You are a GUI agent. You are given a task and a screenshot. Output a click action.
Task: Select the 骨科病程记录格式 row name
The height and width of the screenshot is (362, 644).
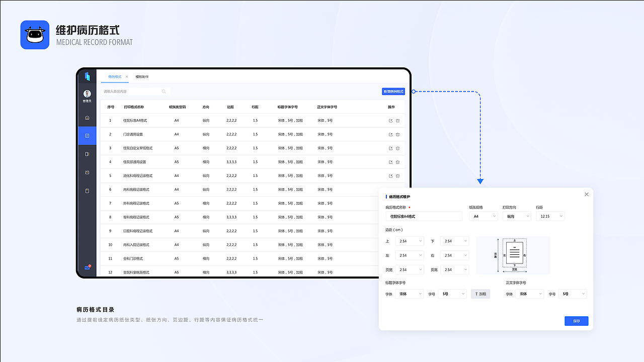coord(136,217)
